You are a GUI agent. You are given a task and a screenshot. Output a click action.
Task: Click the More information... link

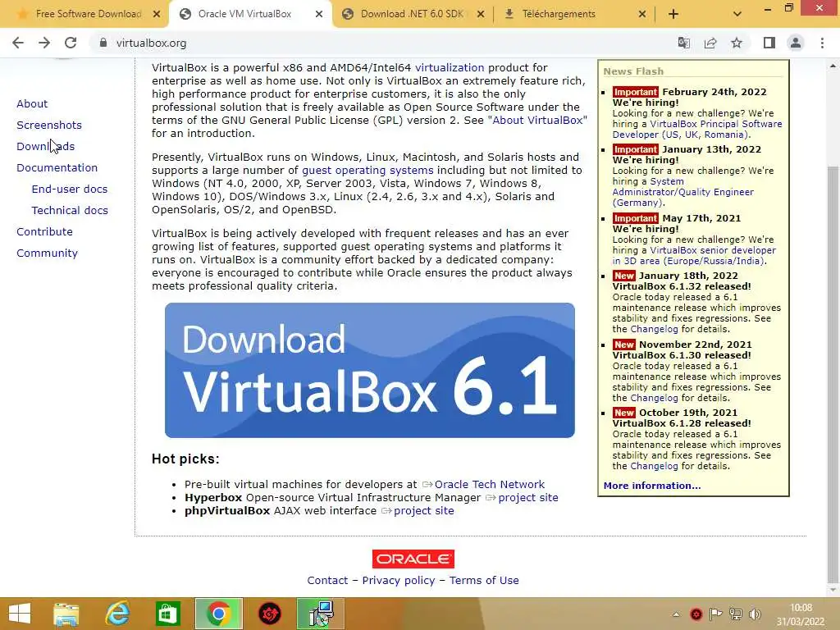[652, 486]
